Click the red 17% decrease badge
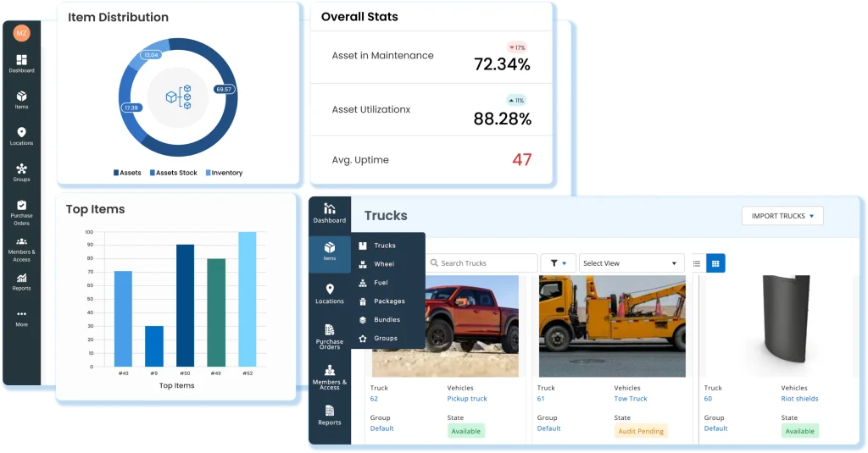This screenshot has width=868, height=453. point(517,47)
